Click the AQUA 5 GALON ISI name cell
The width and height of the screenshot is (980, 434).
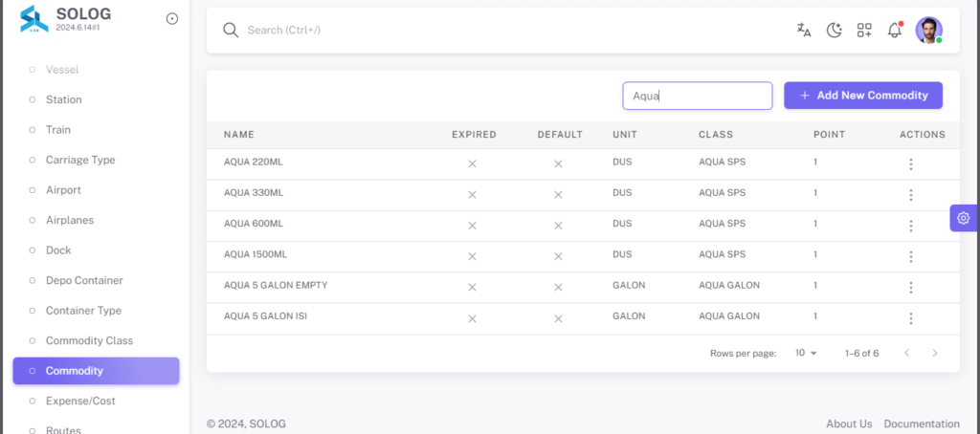pyautogui.click(x=266, y=316)
